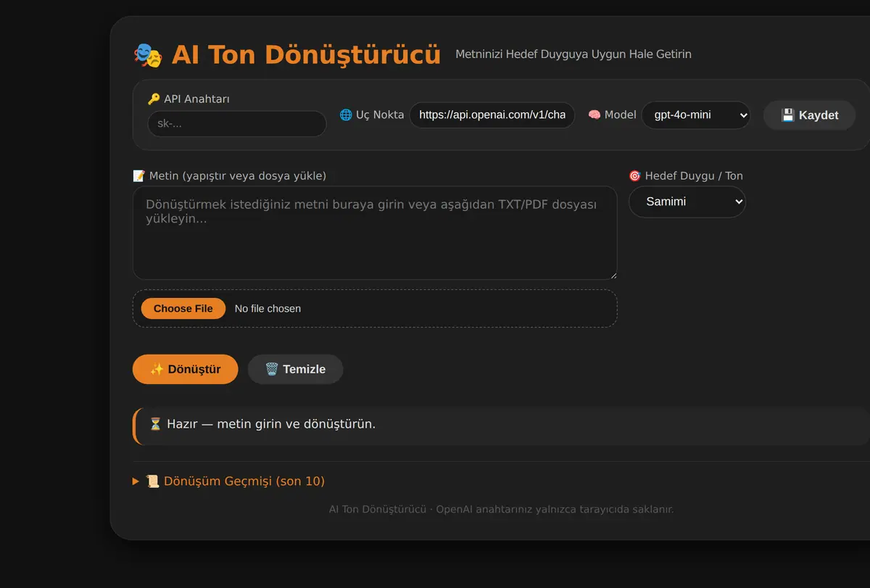Click the key icon beside API Anahtarı
The width and height of the screenshot is (870, 588).
coord(154,99)
